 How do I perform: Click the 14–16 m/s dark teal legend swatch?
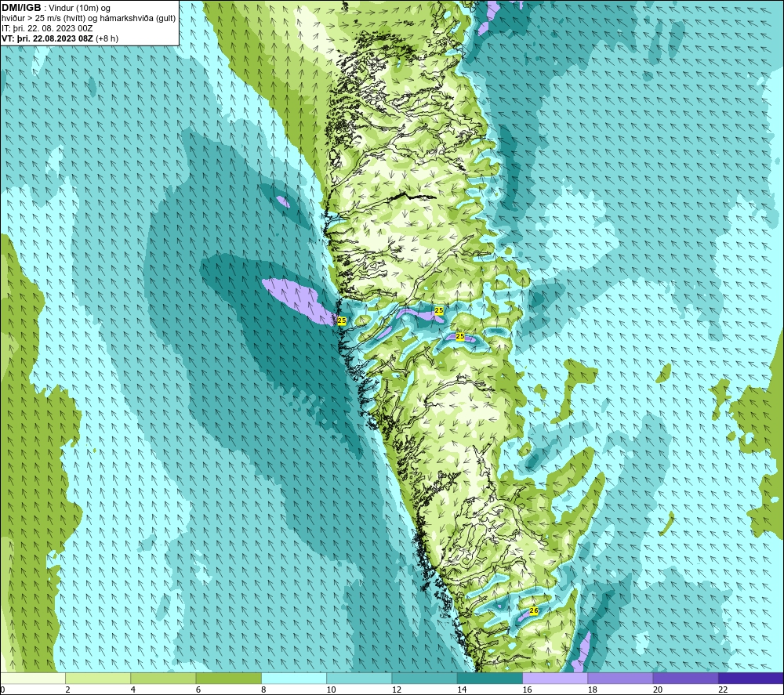(x=490, y=678)
